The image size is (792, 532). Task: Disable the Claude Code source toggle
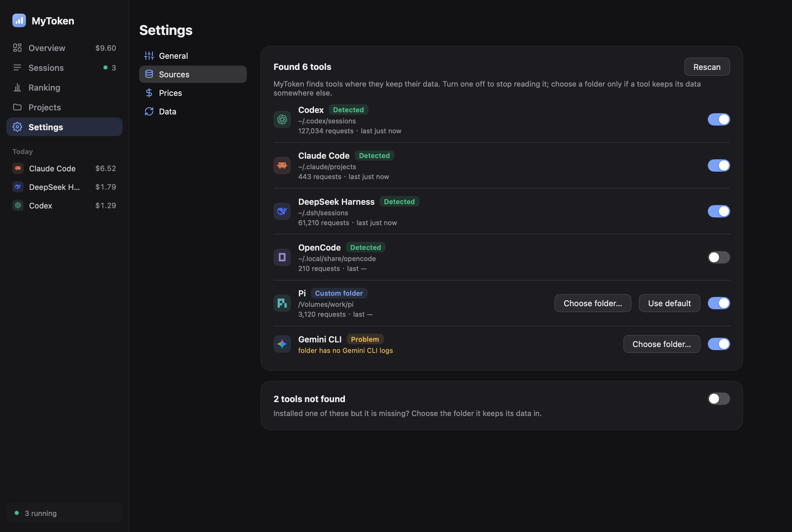(719, 165)
